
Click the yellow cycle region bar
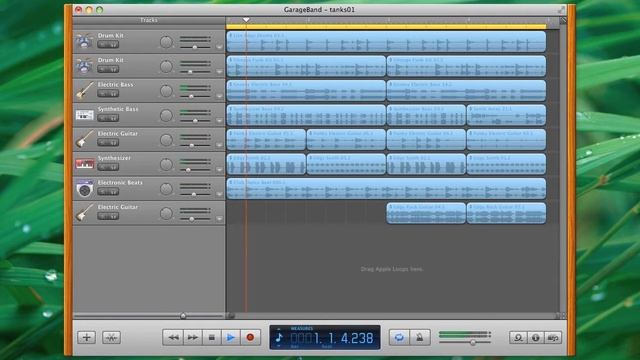386,27
